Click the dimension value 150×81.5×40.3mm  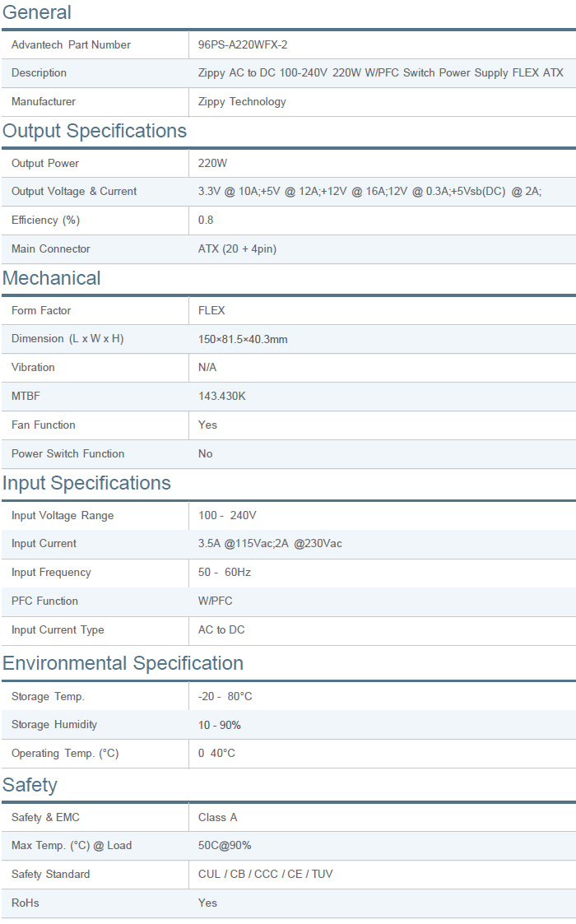point(243,340)
